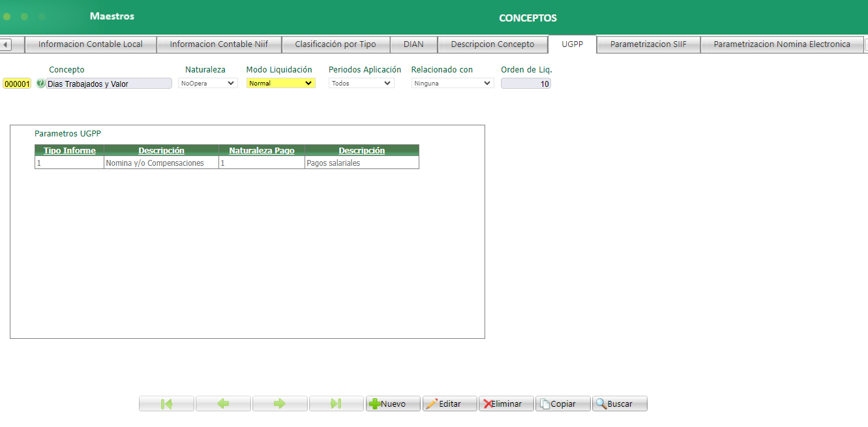868x427 pixels.
Task: Click the concept code field 000001
Action: click(x=17, y=84)
